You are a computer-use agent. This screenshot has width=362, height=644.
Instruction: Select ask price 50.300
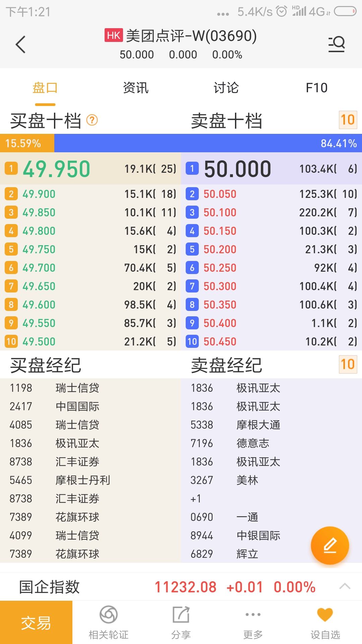tap(220, 286)
